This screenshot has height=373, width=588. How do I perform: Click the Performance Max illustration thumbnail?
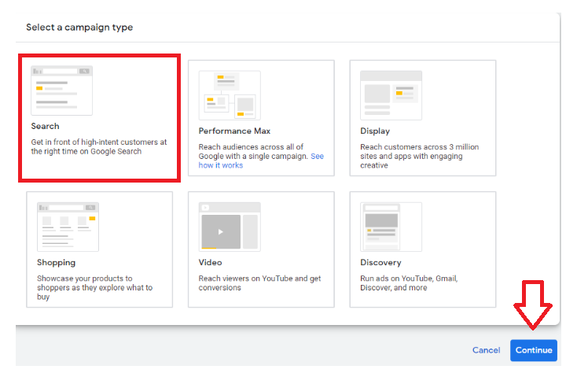point(230,95)
